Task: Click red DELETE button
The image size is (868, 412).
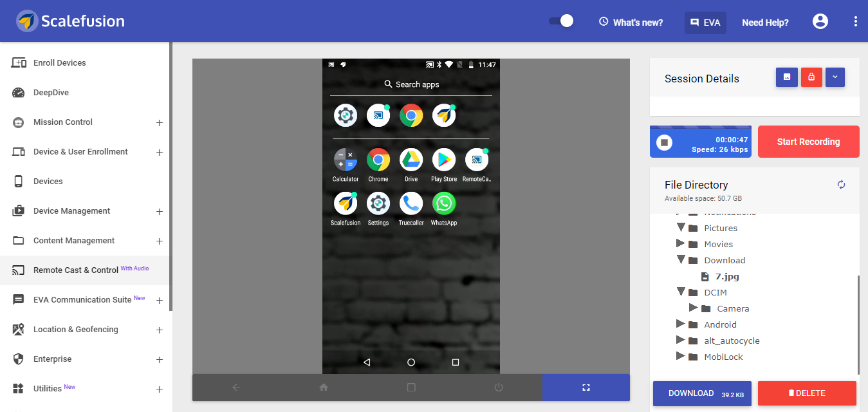Action: point(807,393)
